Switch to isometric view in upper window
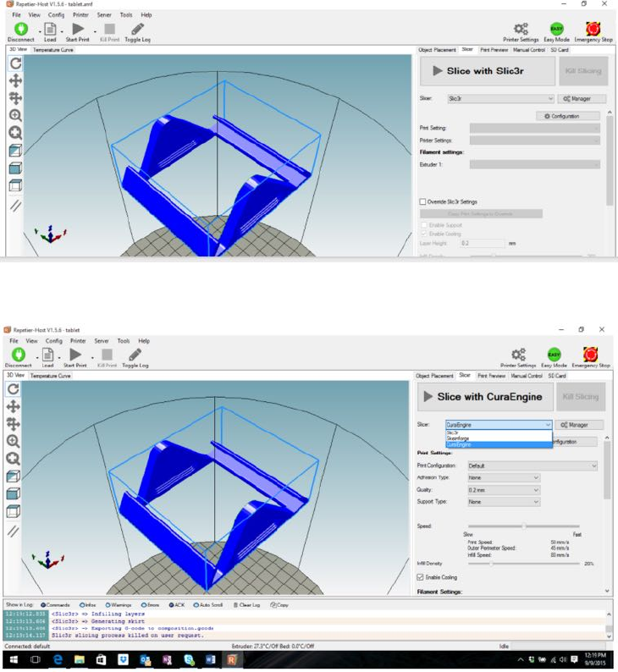 click(x=16, y=151)
